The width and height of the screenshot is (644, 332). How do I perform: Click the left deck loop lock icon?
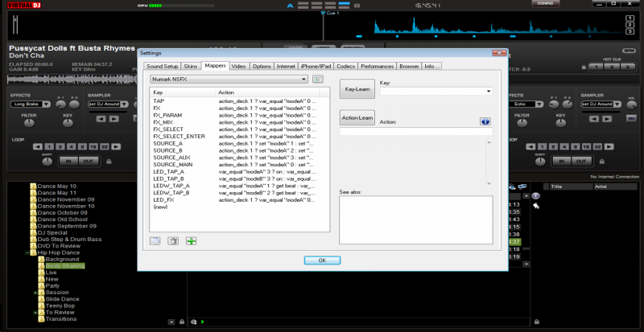(109, 162)
